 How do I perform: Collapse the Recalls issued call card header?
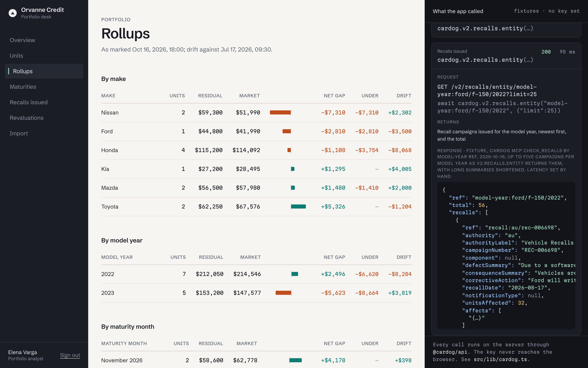506,56
